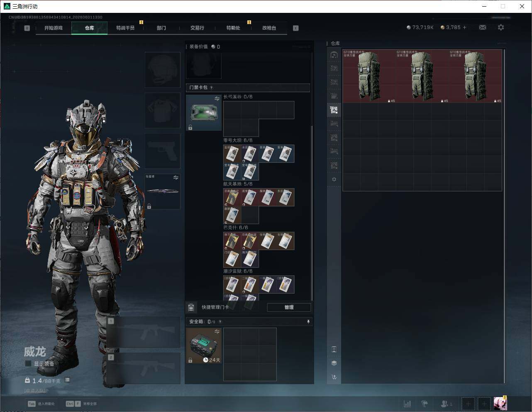Open the team members icon

click(446, 404)
